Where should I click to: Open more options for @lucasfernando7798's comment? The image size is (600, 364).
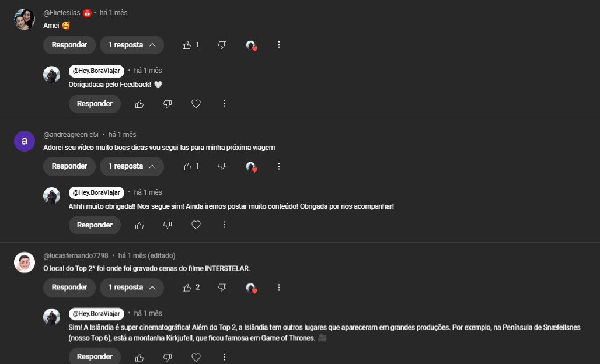click(279, 287)
